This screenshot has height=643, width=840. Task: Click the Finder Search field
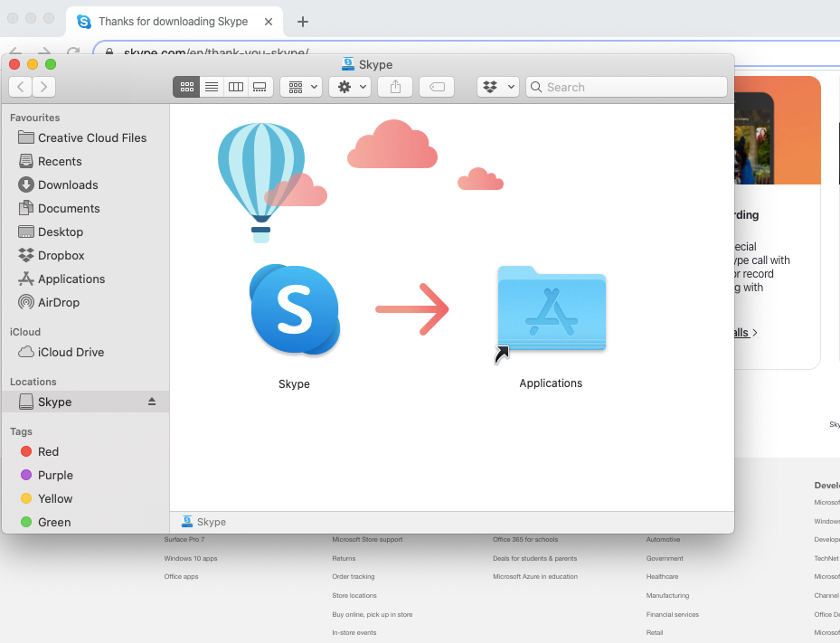[627, 87]
